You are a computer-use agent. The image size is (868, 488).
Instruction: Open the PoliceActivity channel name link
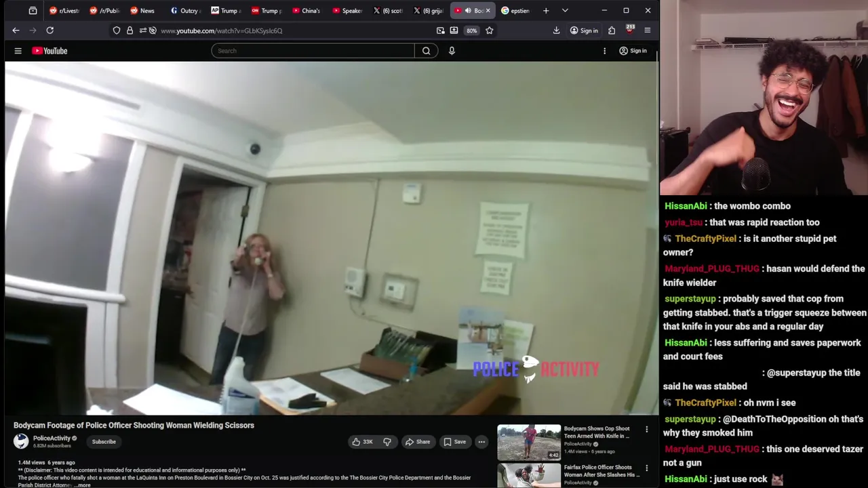click(x=52, y=439)
